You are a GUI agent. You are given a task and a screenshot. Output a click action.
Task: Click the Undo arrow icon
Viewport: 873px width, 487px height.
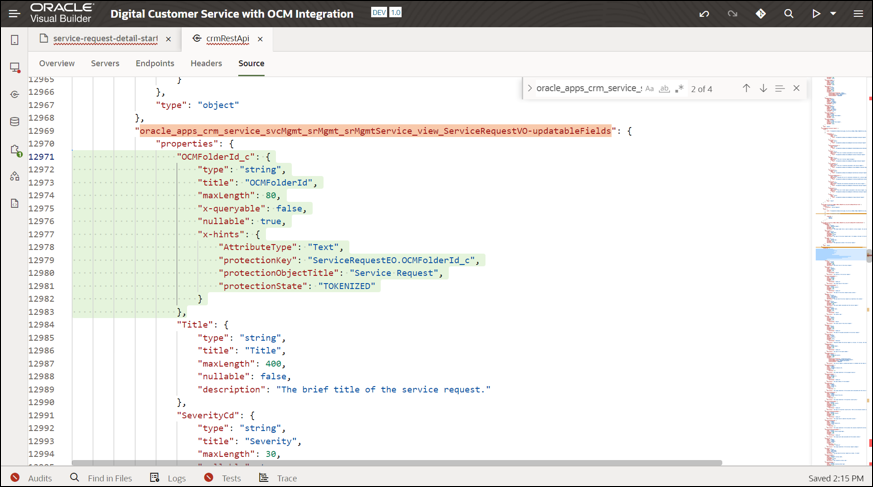click(704, 14)
